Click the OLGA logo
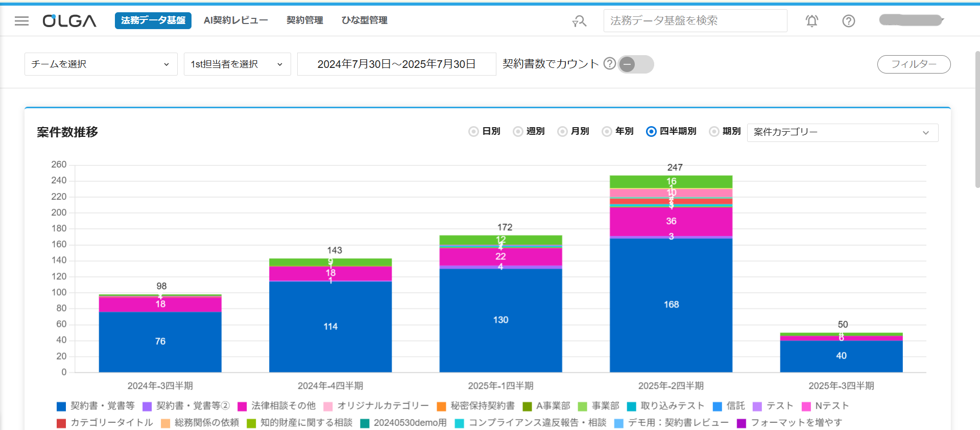 click(69, 21)
